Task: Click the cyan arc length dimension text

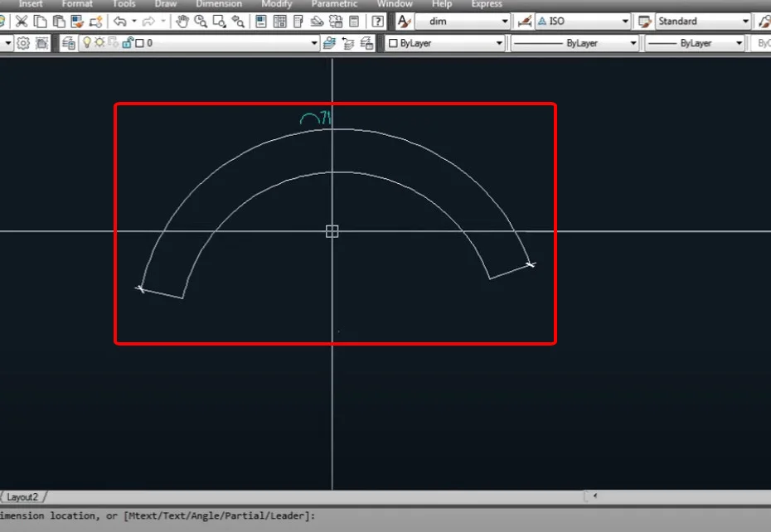Action: point(316,118)
